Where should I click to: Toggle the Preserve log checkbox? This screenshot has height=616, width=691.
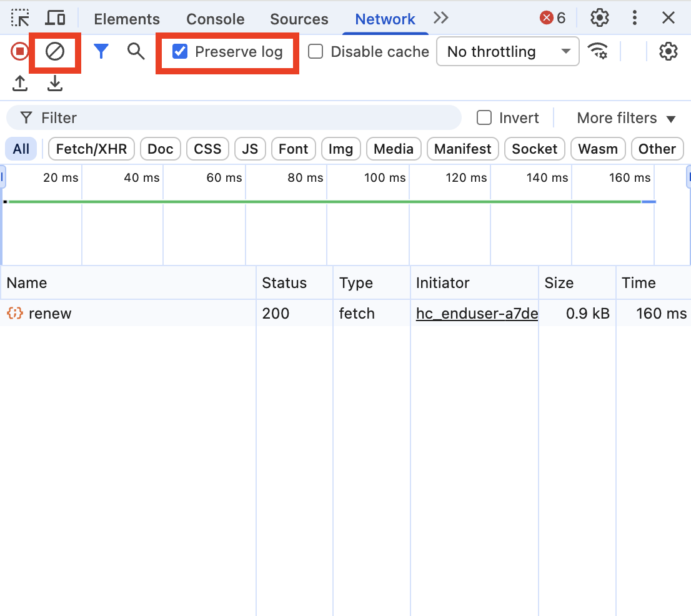180,52
